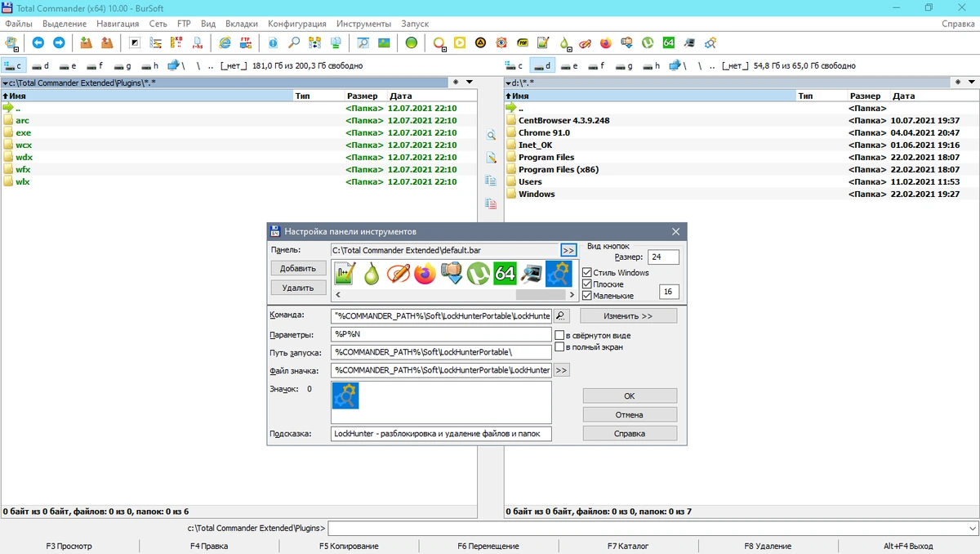Click the horizontal scrollbar under the button strip
This screenshot has height=554, width=980.
click(540, 294)
